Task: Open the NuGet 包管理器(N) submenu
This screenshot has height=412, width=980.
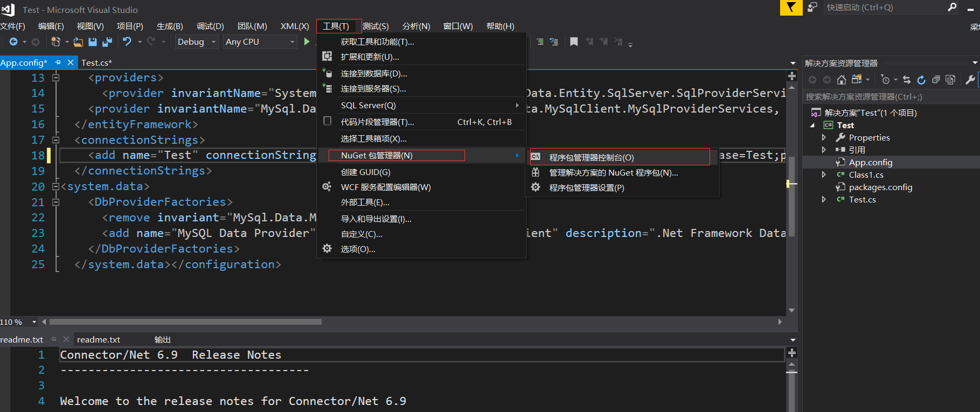Action: coord(421,155)
